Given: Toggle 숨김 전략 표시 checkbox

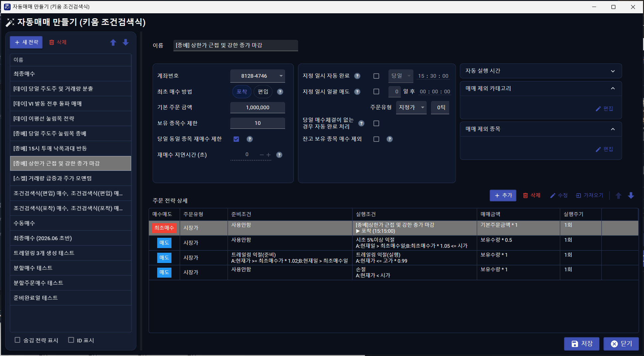Looking at the screenshot, I should click(x=17, y=340).
